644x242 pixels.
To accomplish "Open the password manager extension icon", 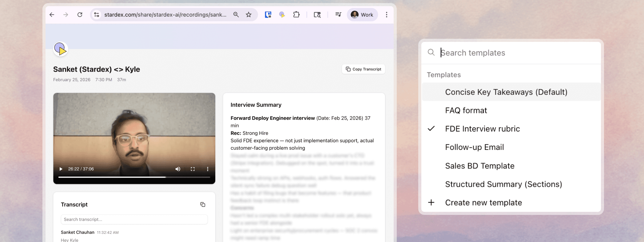I will (x=268, y=15).
